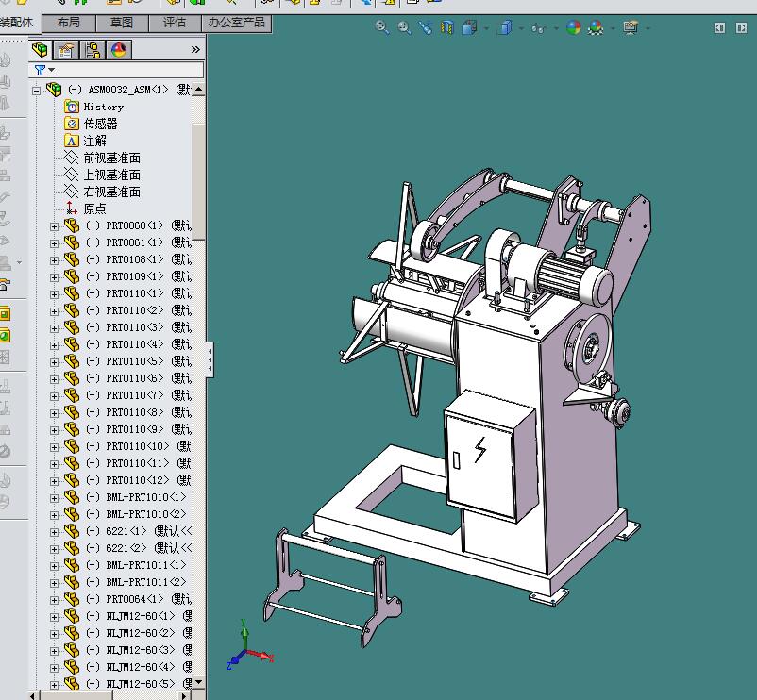Click the View Settings monitor icon
The width and height of the screenshot is (757, 700).
[x=631, y=27]
